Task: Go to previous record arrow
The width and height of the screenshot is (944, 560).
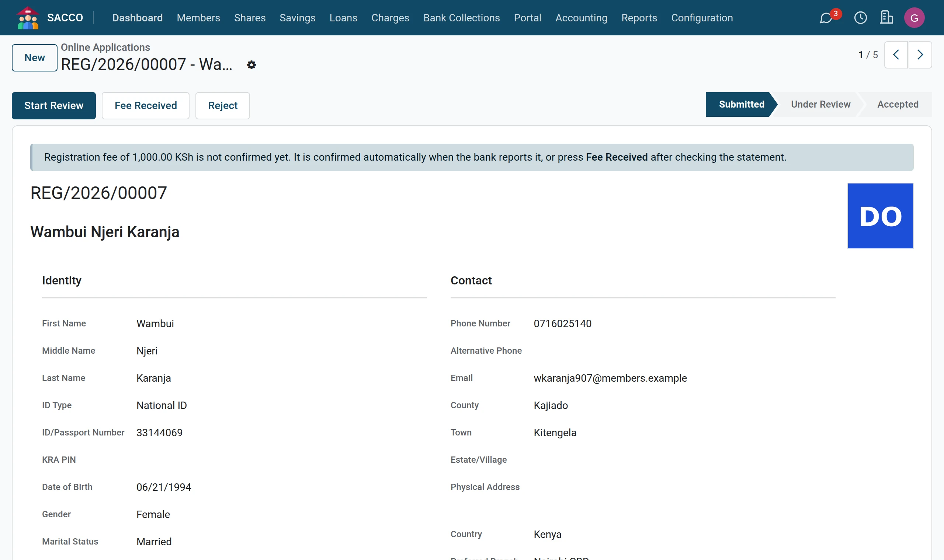Action: pos(896,55)
